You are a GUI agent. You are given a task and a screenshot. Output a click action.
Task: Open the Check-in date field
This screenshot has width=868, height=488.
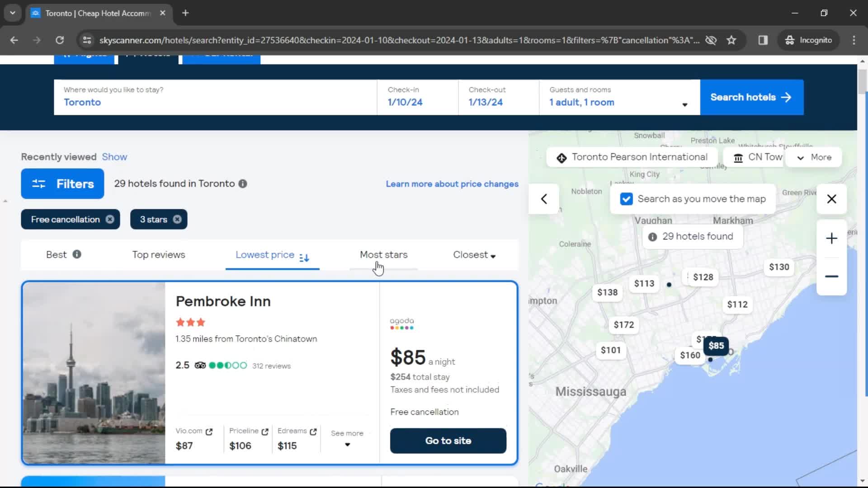418,97
